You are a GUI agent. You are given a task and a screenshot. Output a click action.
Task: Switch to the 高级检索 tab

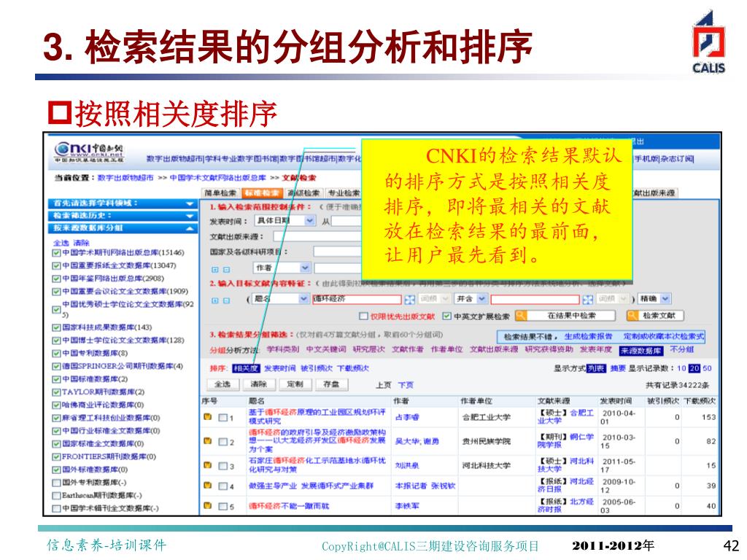(303, 192)
